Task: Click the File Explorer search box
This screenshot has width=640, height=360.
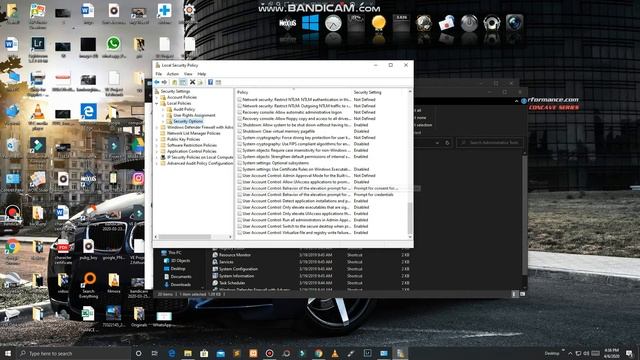Action: (489, 143)
